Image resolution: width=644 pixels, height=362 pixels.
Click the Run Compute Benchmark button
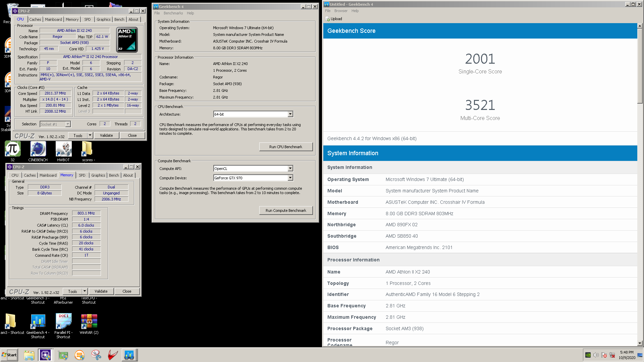coord(286,210)
